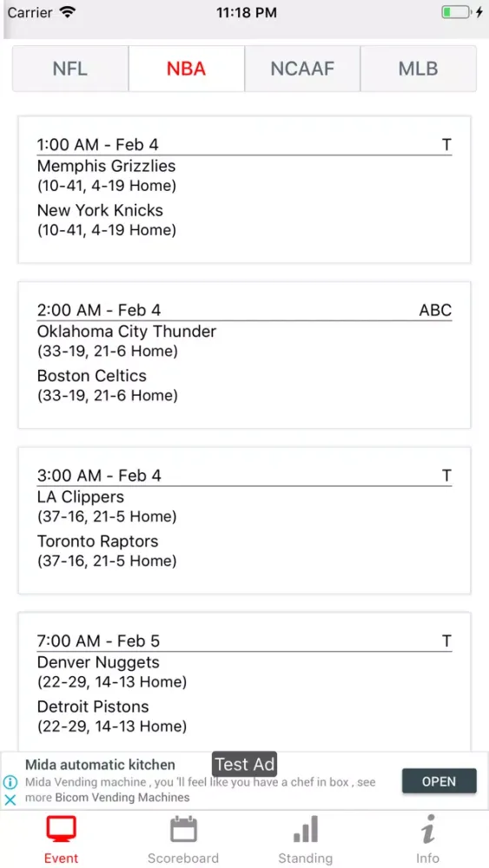
Task: Open Mida automatic kitchen ad title
Action: pyautogui.click(x=100, y=765)
